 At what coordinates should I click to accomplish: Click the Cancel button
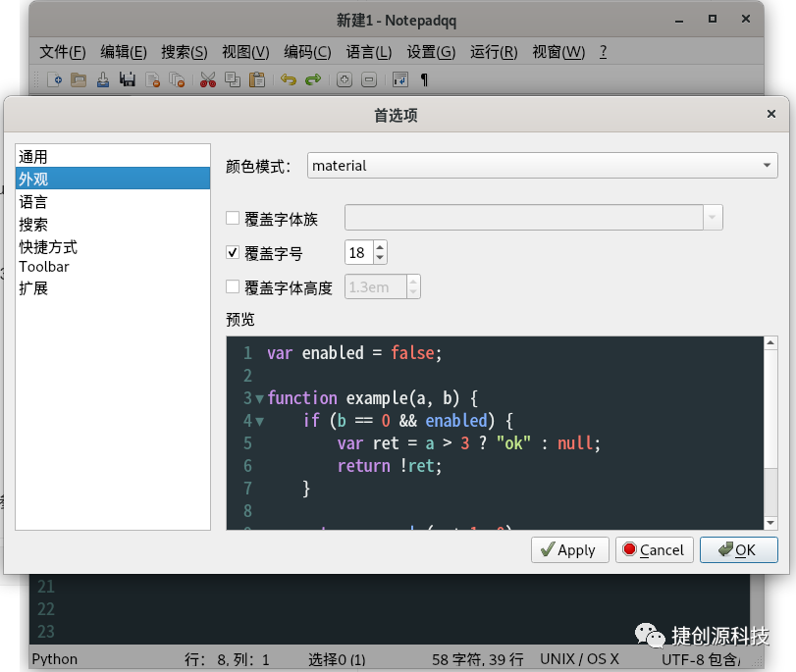pyautogui.click(x=655, y=549)
